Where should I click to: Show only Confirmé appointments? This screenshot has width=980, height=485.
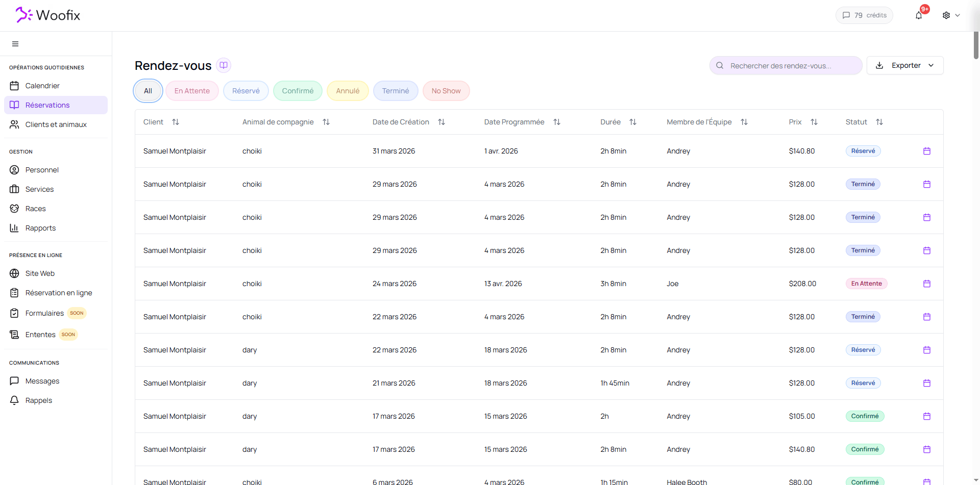(298, 91)
